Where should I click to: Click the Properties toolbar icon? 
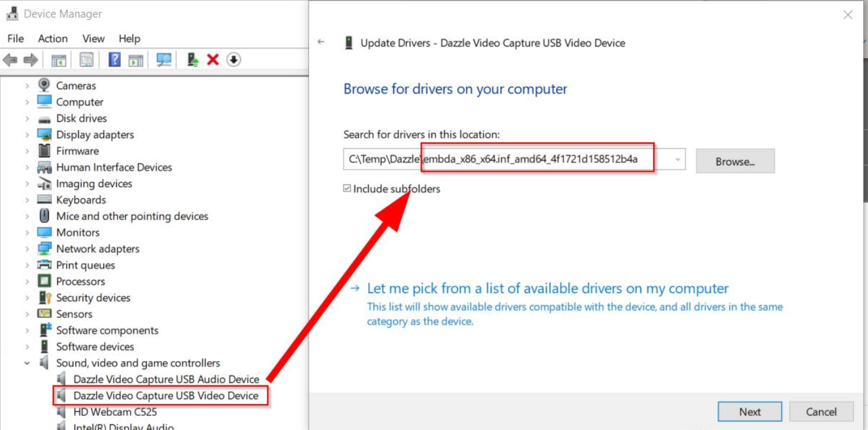[x=87, y=59]
